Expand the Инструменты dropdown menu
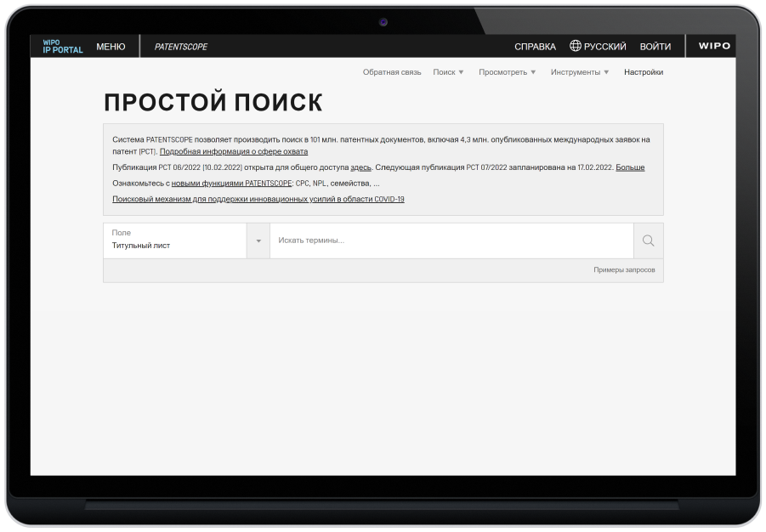 580,72
